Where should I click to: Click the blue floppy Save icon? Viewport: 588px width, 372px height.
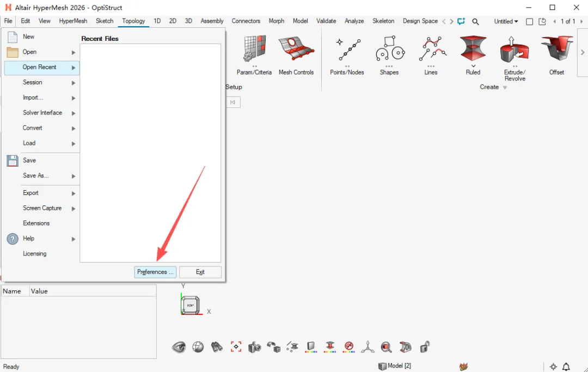click(13, 161)
